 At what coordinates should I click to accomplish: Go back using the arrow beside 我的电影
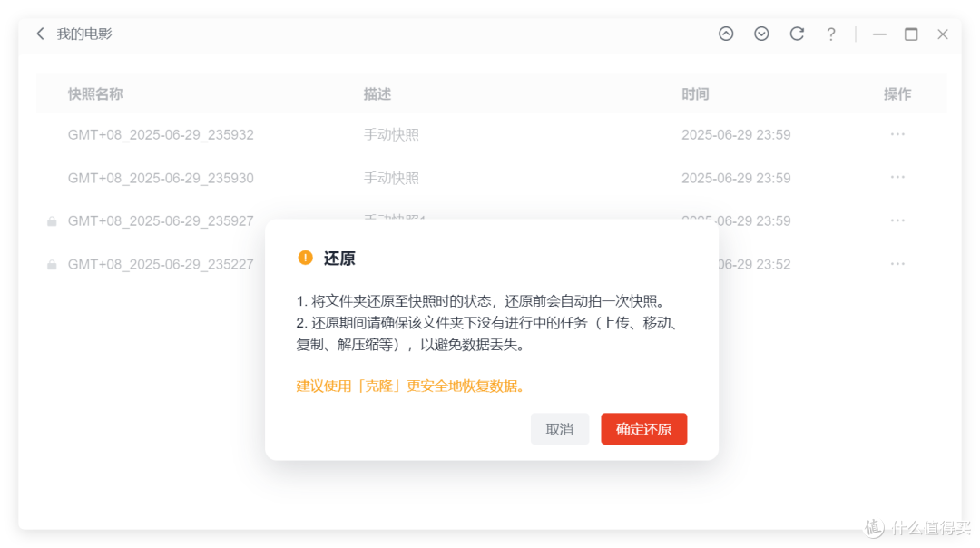click(41, 34)
